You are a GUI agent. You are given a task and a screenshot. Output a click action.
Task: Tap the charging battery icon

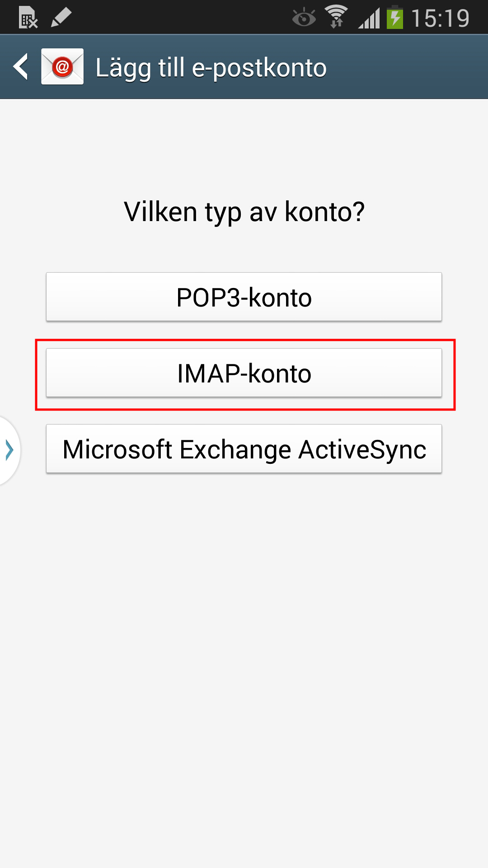pos(395,18)
